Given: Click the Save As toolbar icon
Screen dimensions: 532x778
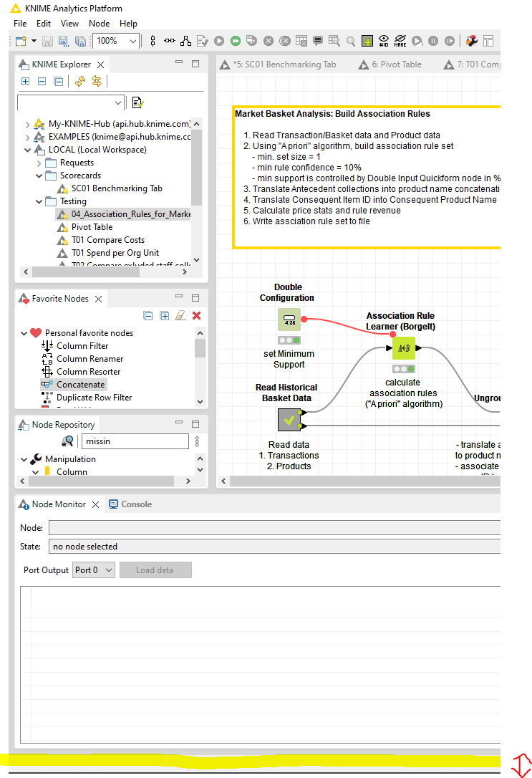Looking at the screenshot, I should pos(64,41).
